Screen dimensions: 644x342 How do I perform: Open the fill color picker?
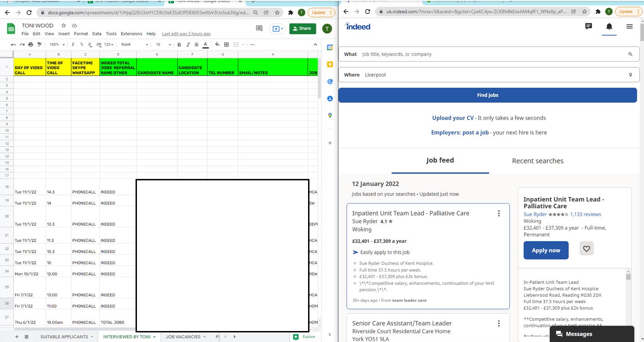click(217, 45)
